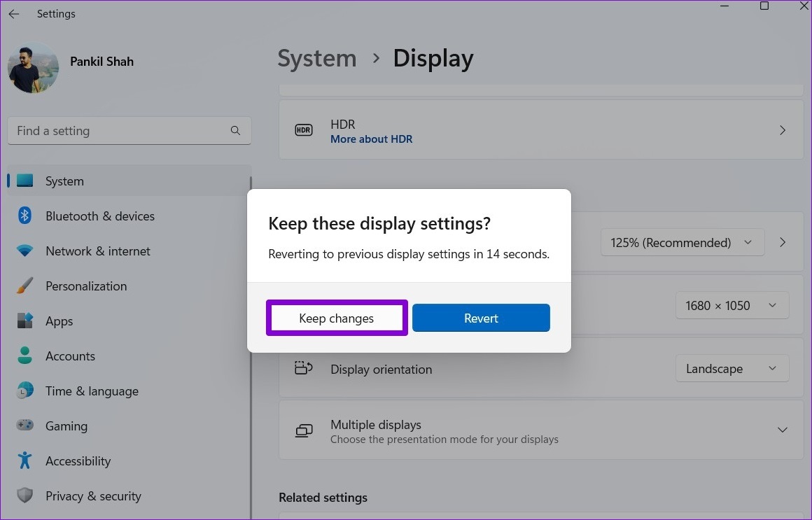Screen dimensions: 812x520
Task: Open the More about HDR link
Action: pyautogui.click(x=371, y=139)
